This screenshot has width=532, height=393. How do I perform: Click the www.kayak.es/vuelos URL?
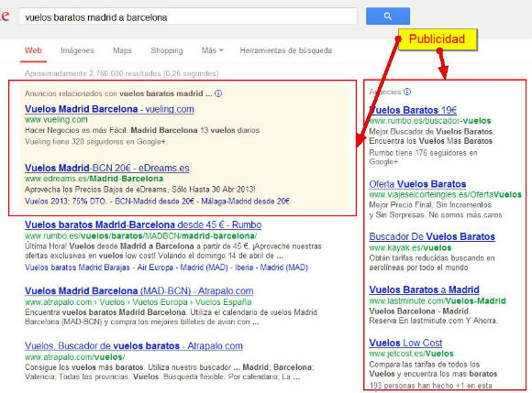coord(410,247)
